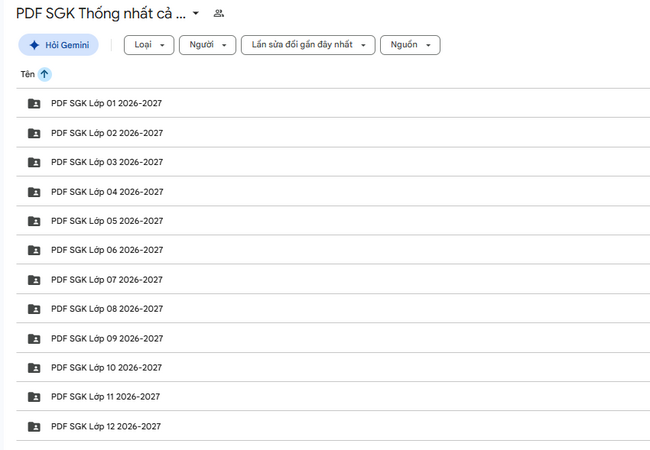Toggle the Tên sort direction arrow
650x450 pixels.
click(44, 74)
